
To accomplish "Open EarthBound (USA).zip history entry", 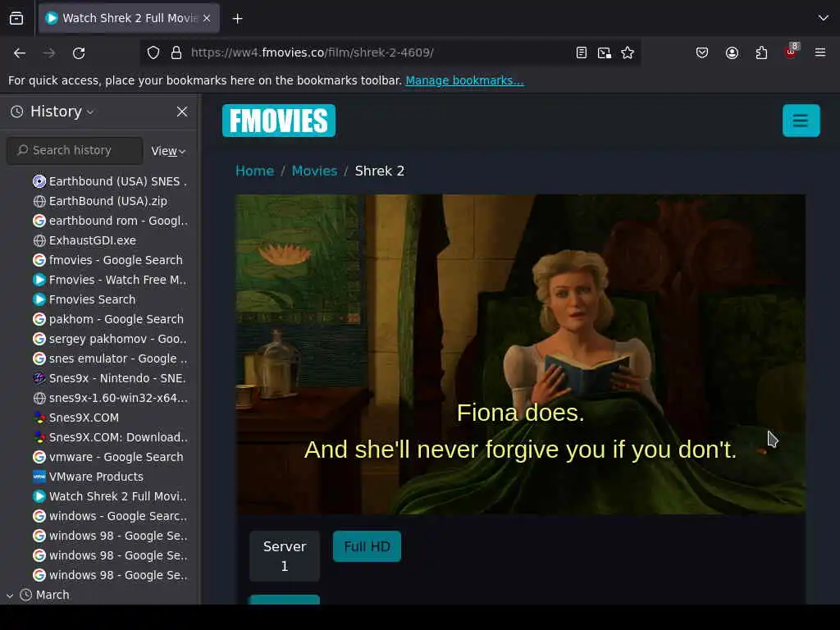I will (99, 201).
